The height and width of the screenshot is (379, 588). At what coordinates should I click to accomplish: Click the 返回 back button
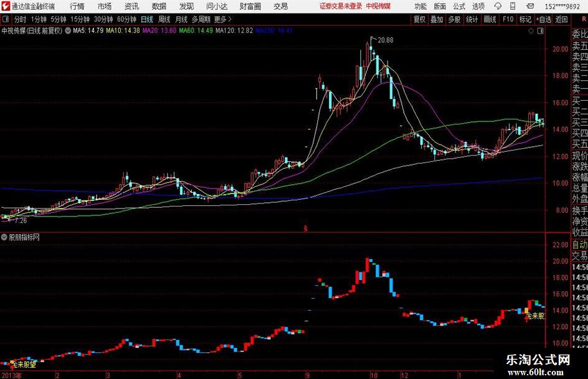pyautogui.click(x=561, y=19)
